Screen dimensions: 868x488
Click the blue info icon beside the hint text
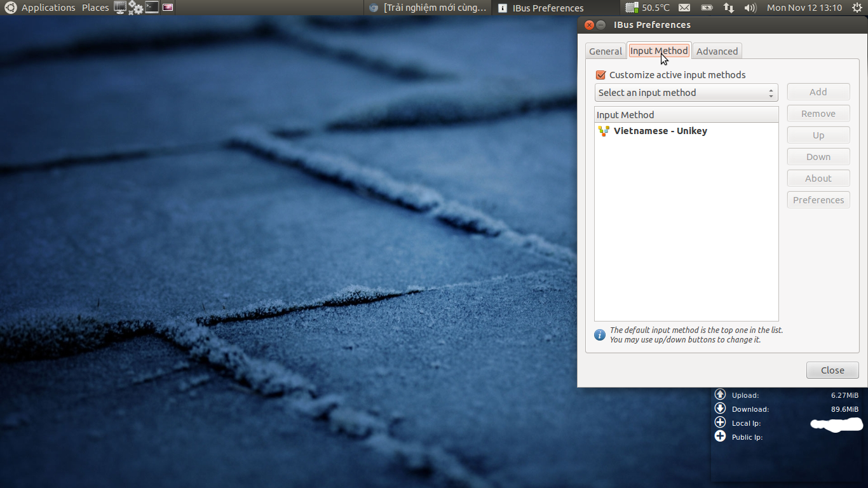click(600, 335)
